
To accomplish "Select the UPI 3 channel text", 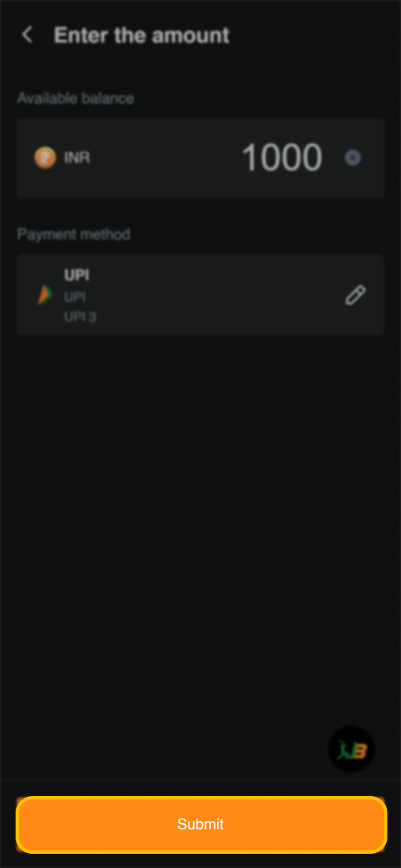I will click(x=80, y=317).
